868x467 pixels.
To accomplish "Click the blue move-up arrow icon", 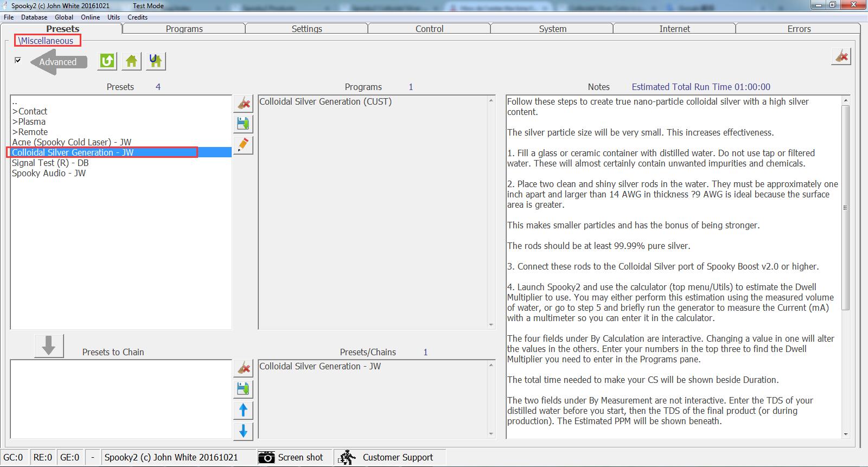I will click(243, 410).
